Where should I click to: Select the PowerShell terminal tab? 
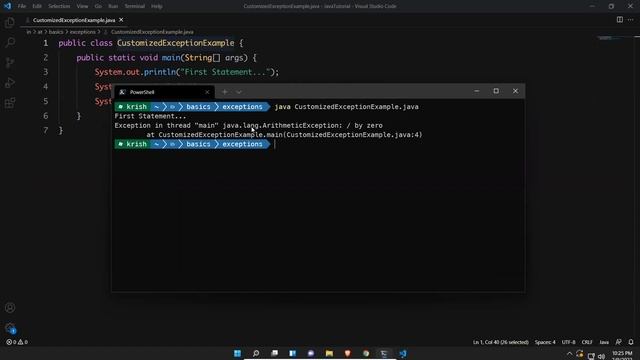164,92
